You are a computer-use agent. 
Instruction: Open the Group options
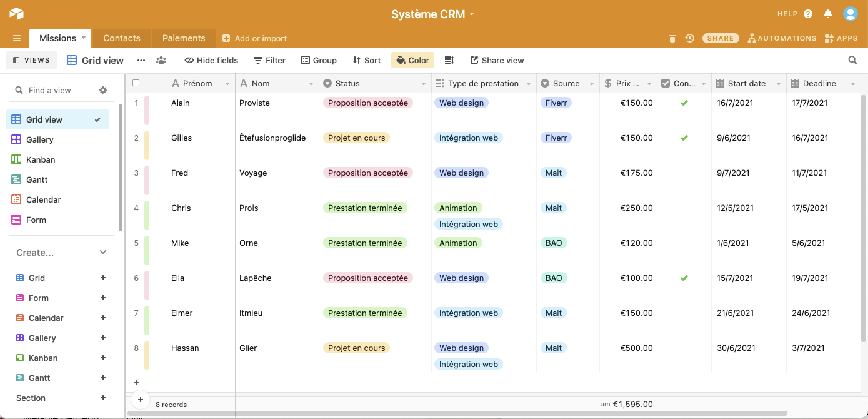click(x=319, y=60)
